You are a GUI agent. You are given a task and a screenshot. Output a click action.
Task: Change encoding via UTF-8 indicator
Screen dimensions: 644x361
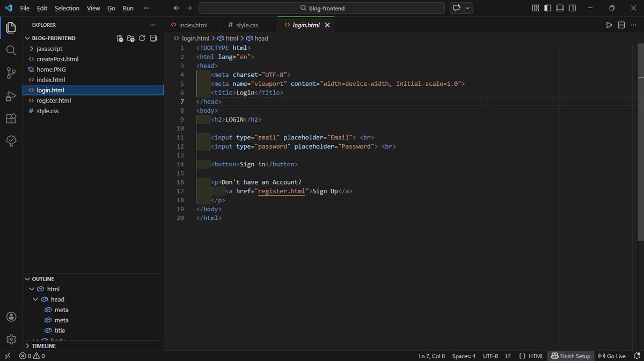click(491, 356)
